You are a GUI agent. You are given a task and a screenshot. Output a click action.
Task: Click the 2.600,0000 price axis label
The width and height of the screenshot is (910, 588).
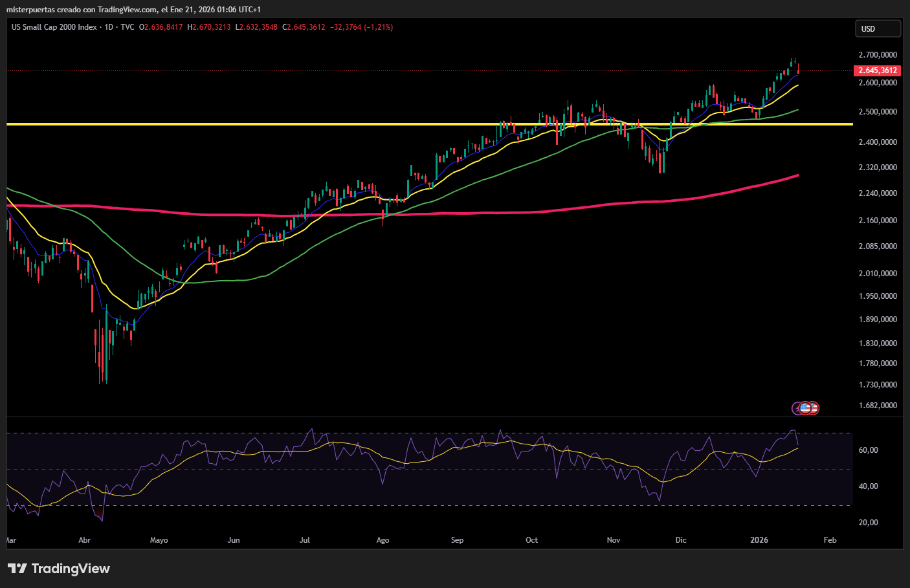878,83
